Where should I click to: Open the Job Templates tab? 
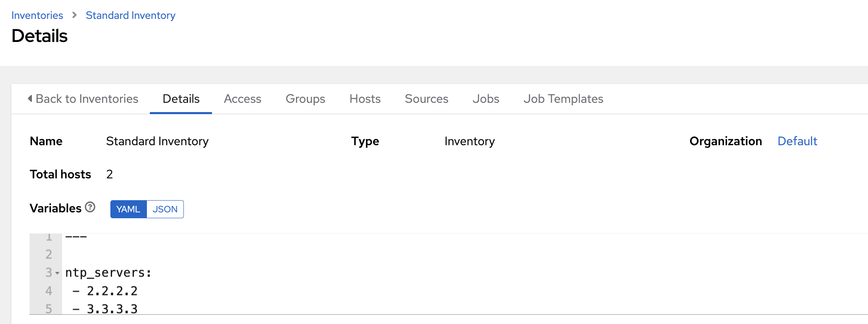(x=563, y=99)
